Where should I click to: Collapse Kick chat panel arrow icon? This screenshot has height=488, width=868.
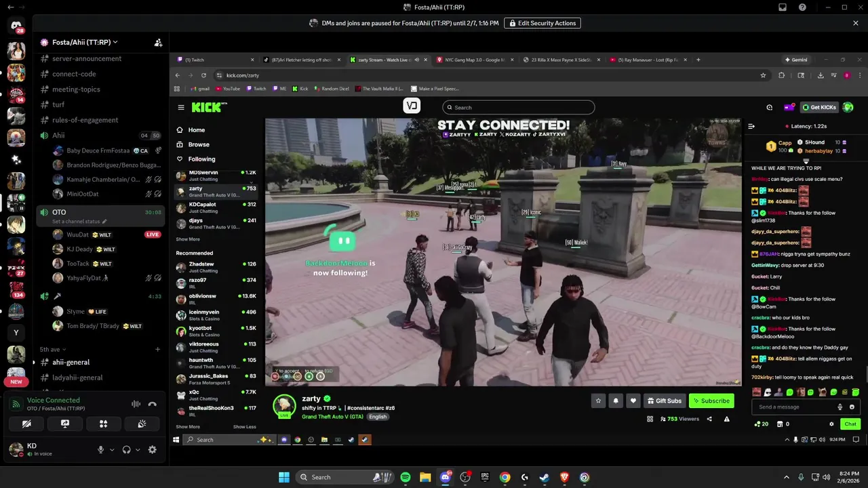pos(751,126)
